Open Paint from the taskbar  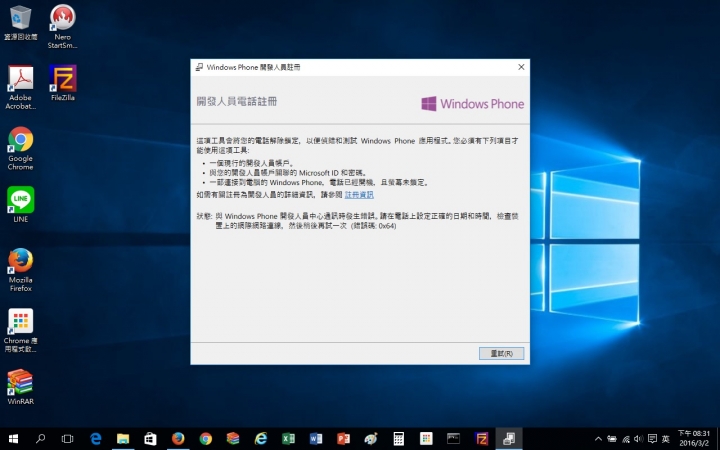point(371,439)
